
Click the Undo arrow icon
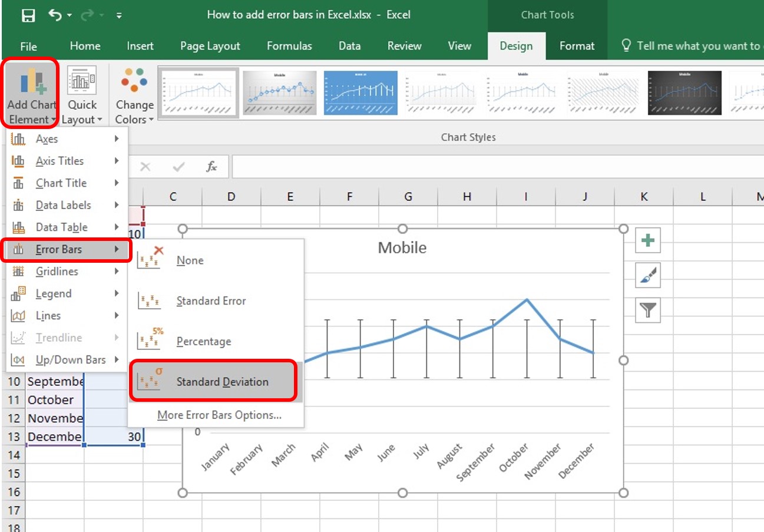[55, 15]
